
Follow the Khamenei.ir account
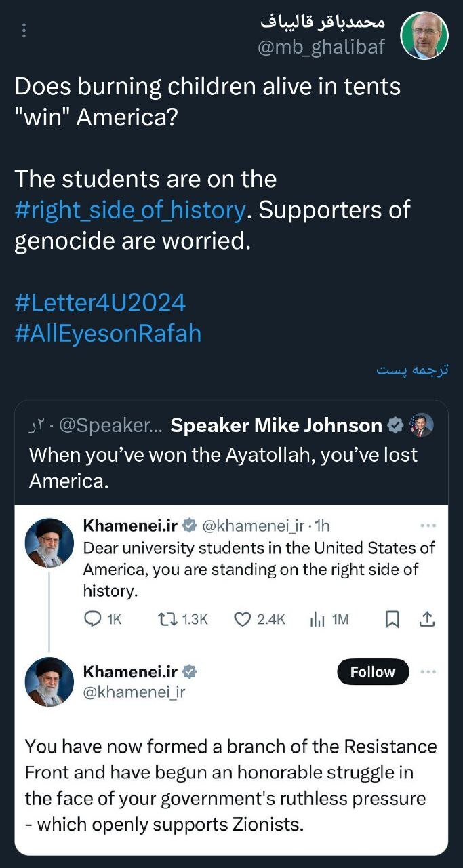point(373,672)
